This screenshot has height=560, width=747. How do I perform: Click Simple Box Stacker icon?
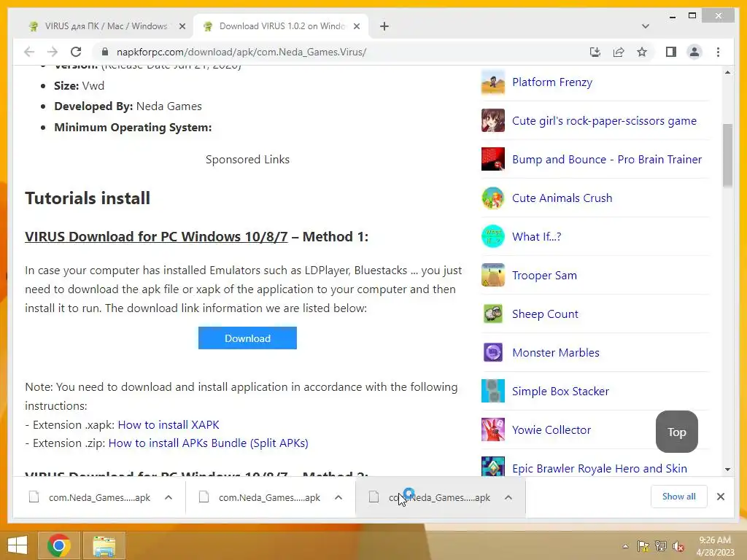point(493,391)
